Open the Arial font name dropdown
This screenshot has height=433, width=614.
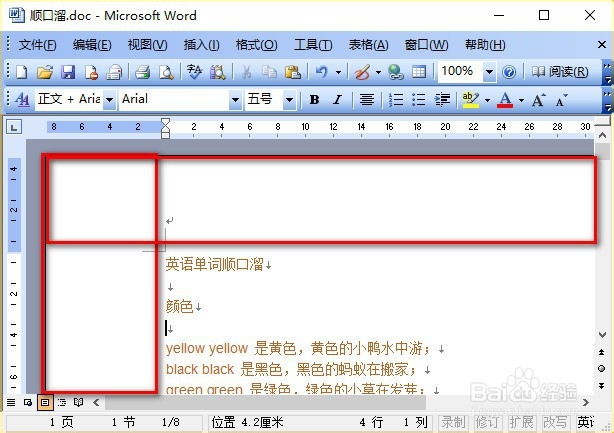(x=235, y=99)
